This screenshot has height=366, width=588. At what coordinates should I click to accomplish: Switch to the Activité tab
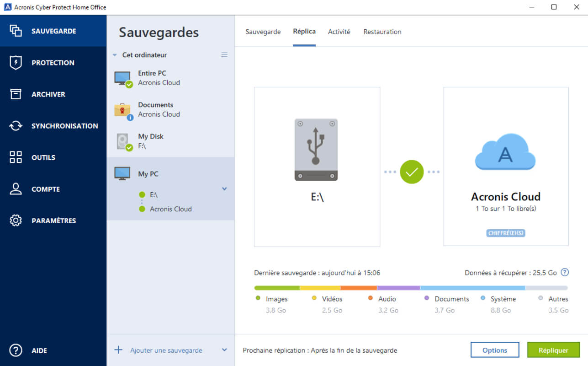339,32
